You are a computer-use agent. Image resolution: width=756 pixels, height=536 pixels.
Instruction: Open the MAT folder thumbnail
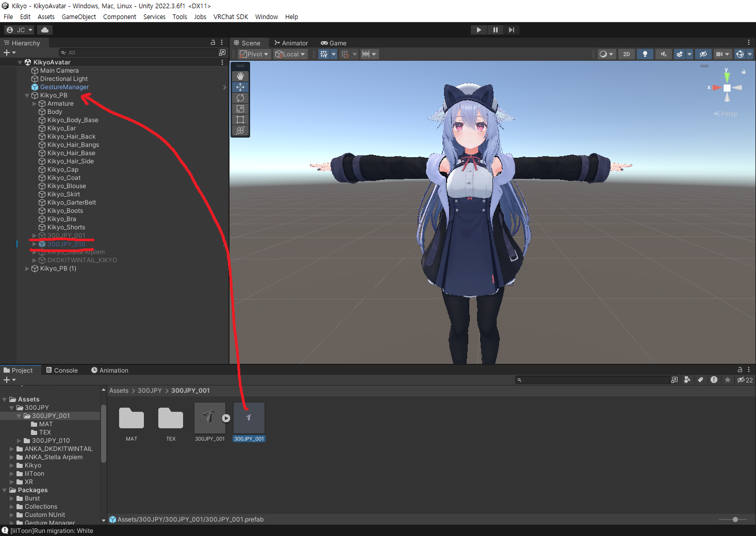click(132, 418)
